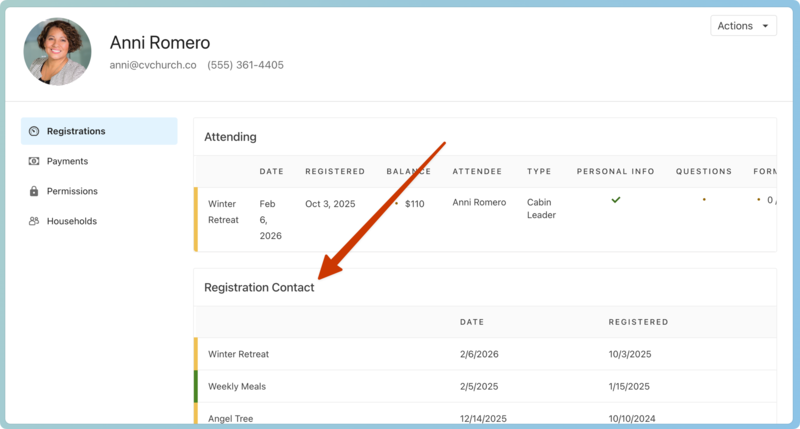Open the Actions dropdown menu
The image size is (800, 429).
coord(743,26)
